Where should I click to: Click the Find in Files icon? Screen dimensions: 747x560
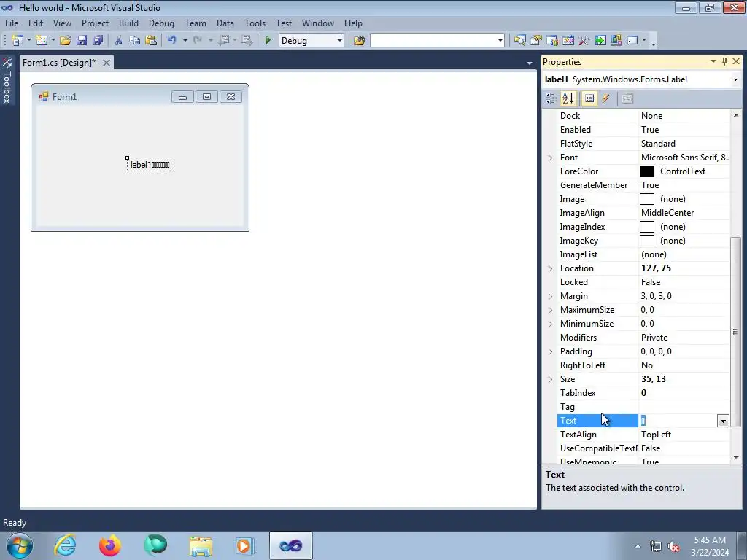pos(359,41)
